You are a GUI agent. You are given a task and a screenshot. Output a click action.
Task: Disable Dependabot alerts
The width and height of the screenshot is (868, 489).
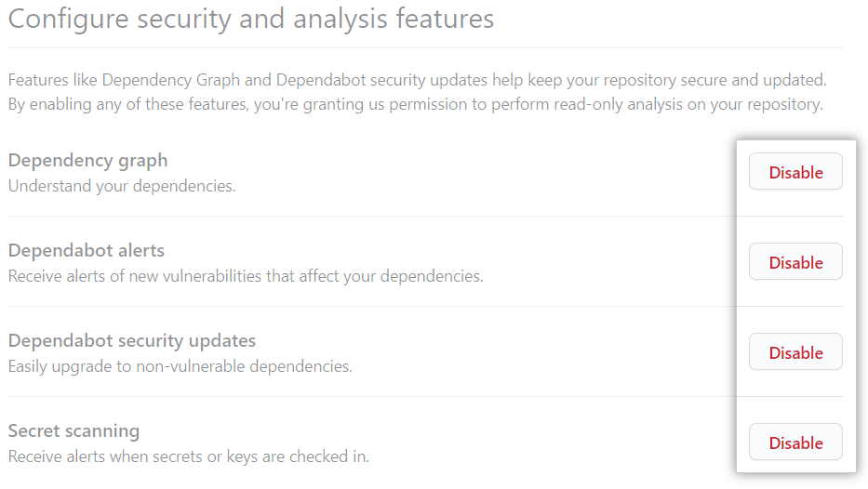coord(795,262)
